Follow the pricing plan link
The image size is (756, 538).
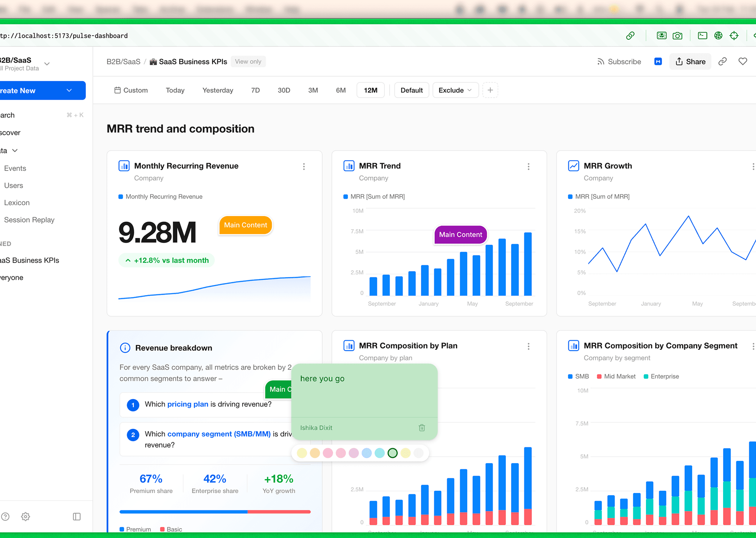187,404
